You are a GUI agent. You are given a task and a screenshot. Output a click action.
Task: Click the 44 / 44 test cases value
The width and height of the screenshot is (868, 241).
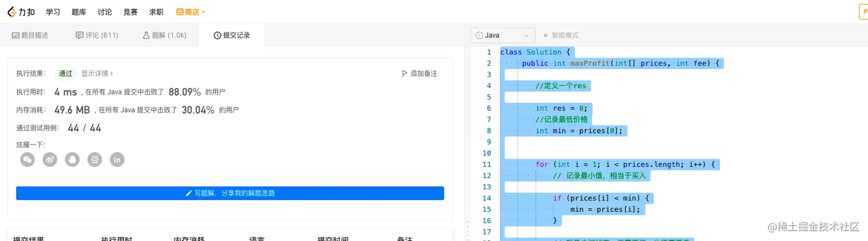point(84,128)
